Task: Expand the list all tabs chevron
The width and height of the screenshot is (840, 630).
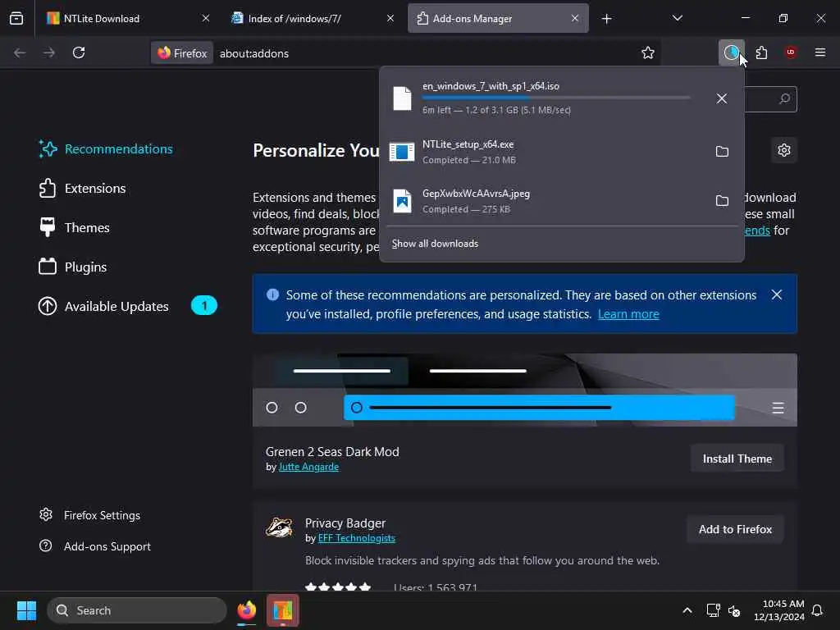Action: 677,18
